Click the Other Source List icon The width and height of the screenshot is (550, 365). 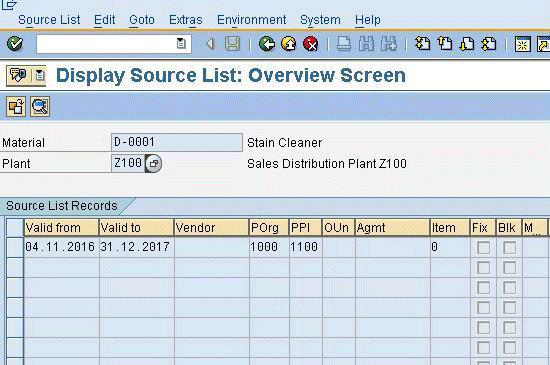pyautogui.click(x=16, y=107)
